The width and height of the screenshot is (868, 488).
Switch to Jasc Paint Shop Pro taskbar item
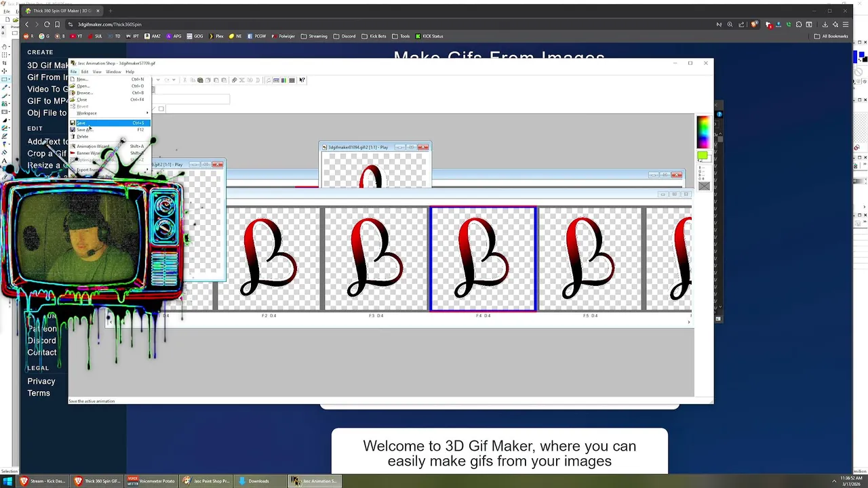tap(206, 481)
